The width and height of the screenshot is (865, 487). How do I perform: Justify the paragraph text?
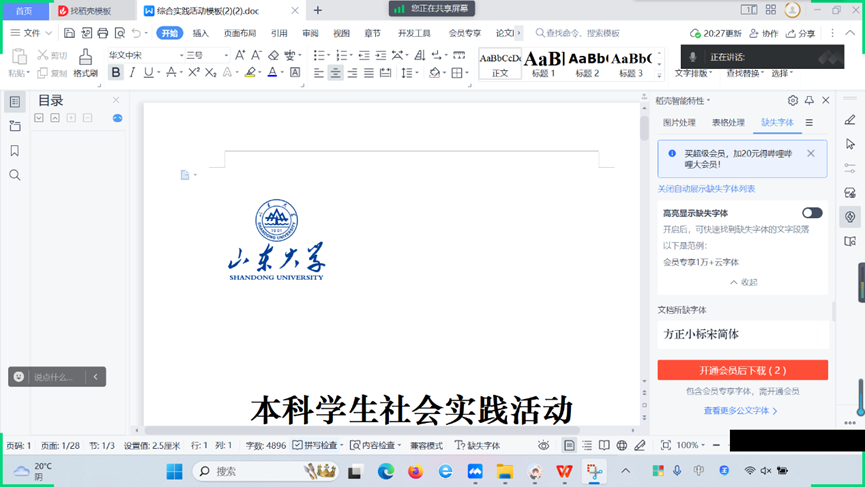pos(369,72)
